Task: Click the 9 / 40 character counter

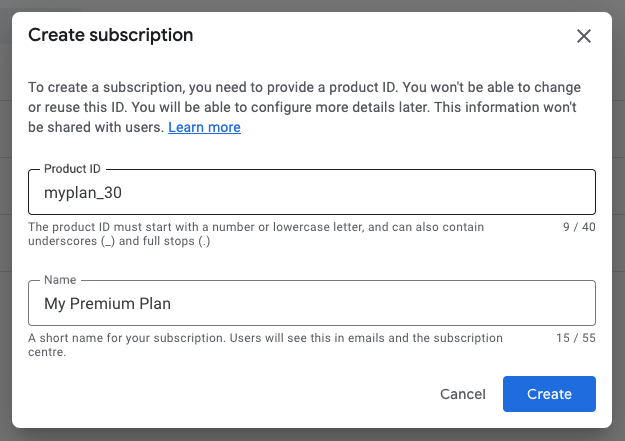Action: 579,227
